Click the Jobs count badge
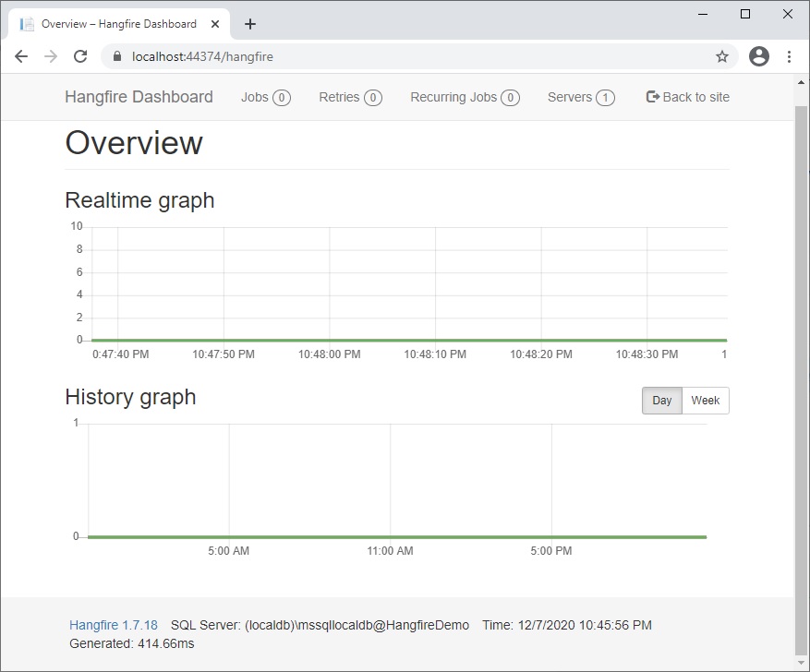Image resolution: width=810 pixels, height=672 pixels. [x=282, y=98]
